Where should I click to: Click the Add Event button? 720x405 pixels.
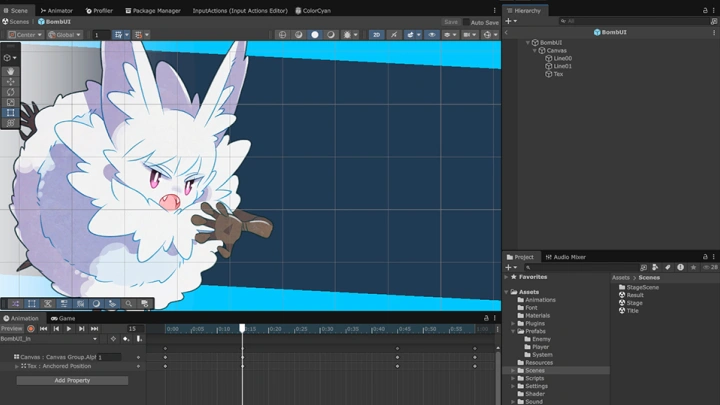coord(139,339)
